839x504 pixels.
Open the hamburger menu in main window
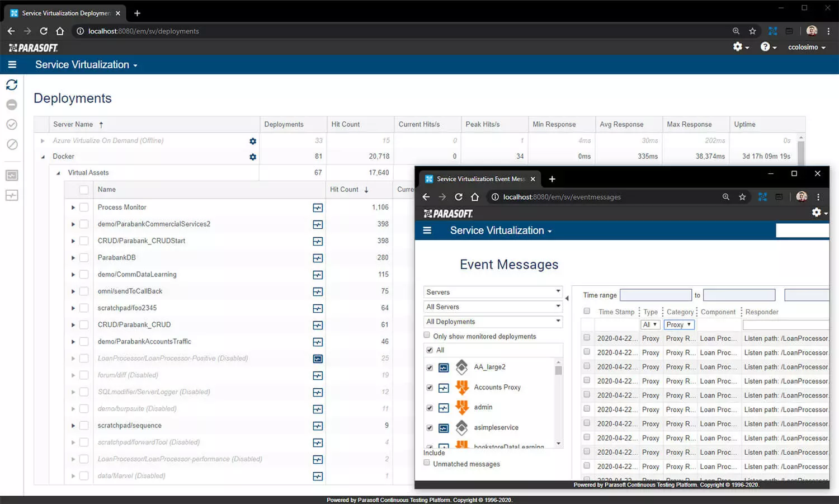pyautogui.click(x=12, y=64)
